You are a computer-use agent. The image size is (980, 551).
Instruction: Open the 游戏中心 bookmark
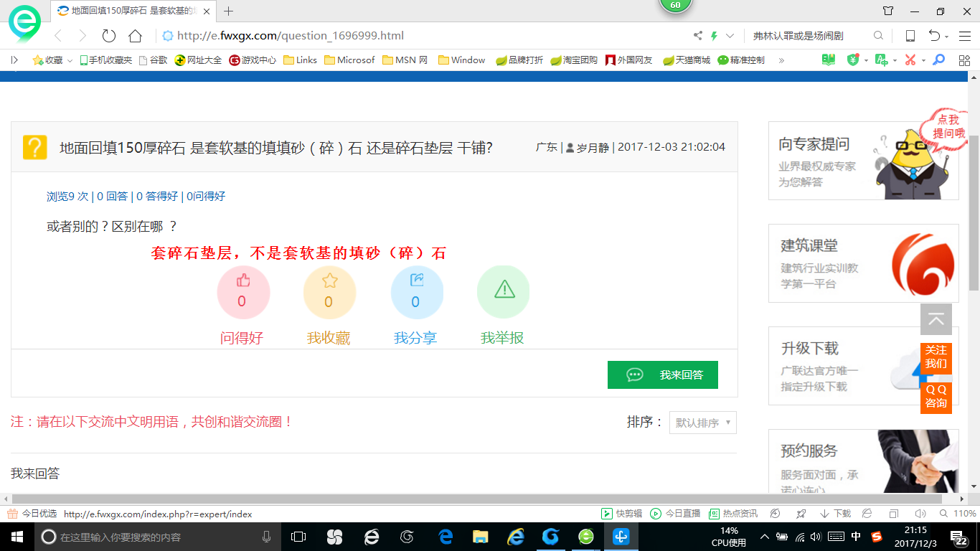(253, 60)
